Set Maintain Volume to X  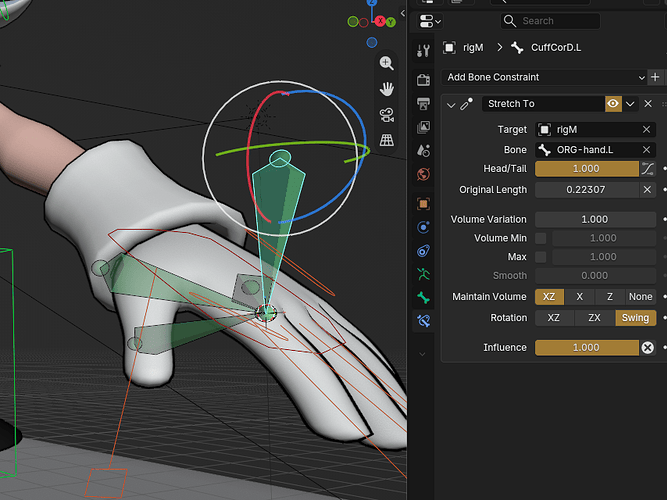[x=579, y=297]
